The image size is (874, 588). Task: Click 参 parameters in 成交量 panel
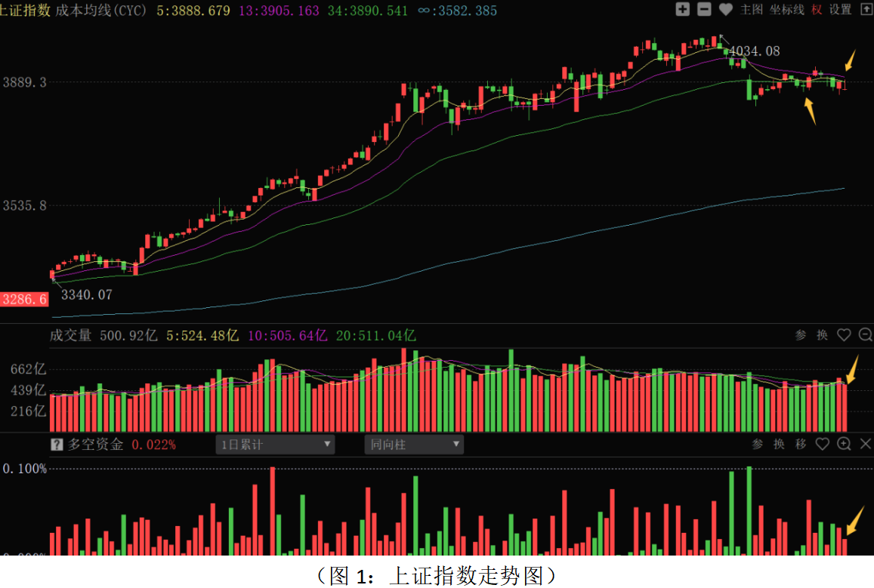coord(801,335)
